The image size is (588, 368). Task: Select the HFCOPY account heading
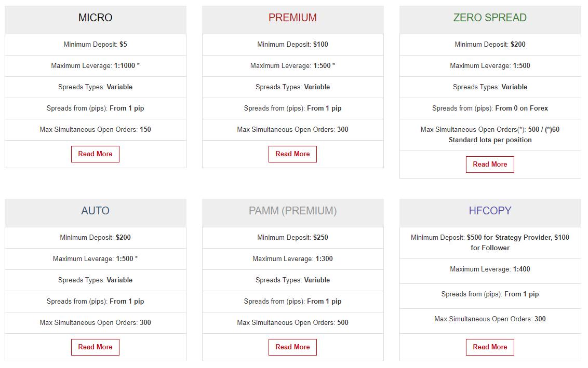click(490, 211)
